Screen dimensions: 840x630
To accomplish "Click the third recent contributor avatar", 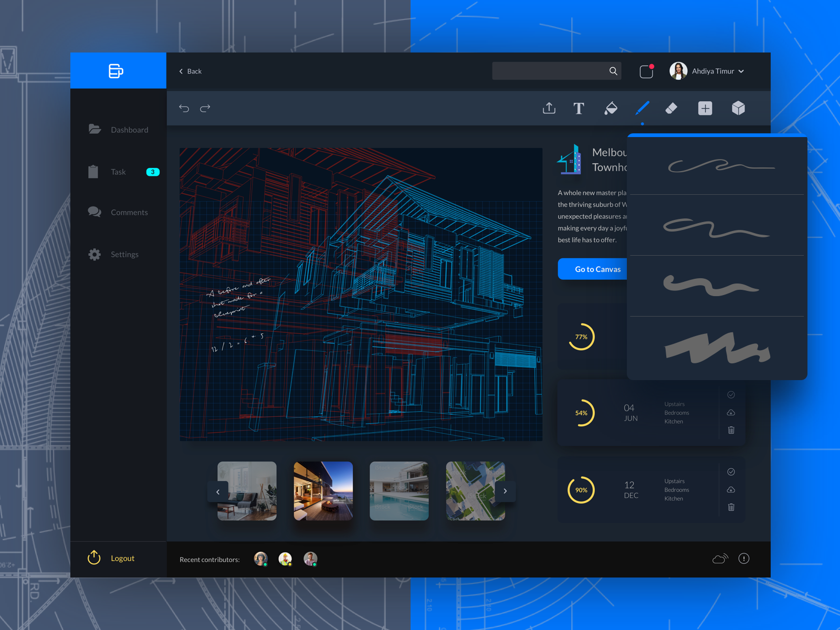I will (310, 559).
